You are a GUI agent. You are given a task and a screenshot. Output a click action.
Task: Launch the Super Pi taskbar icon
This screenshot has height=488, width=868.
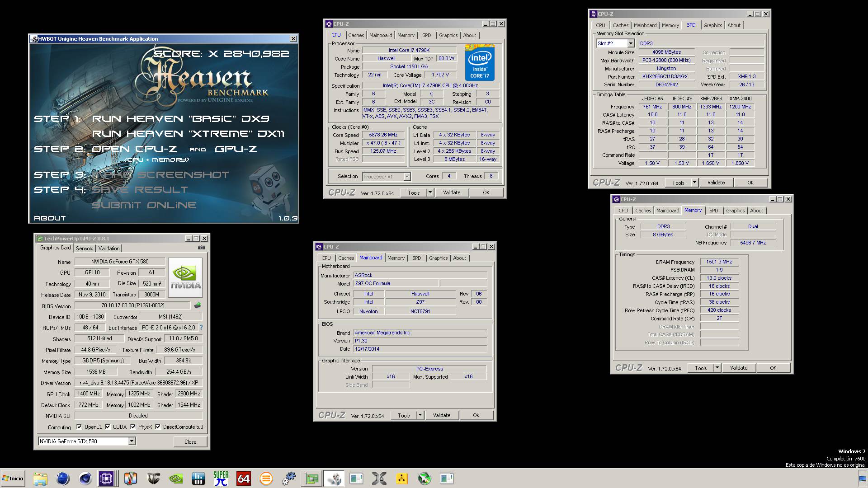click(x=221, y=479)
